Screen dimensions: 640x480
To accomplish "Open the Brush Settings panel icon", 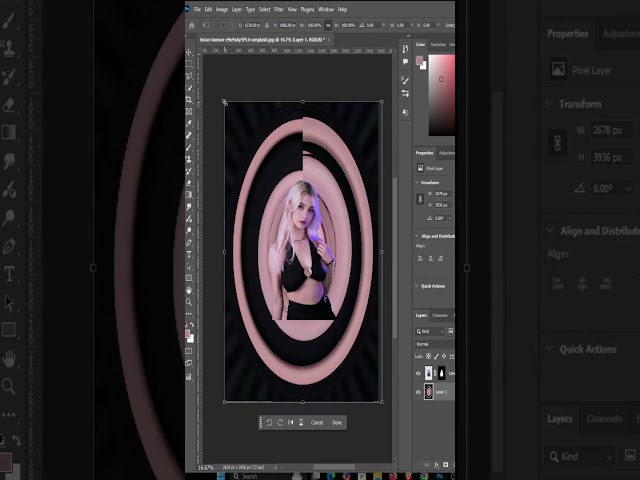I will click(405, 80).
